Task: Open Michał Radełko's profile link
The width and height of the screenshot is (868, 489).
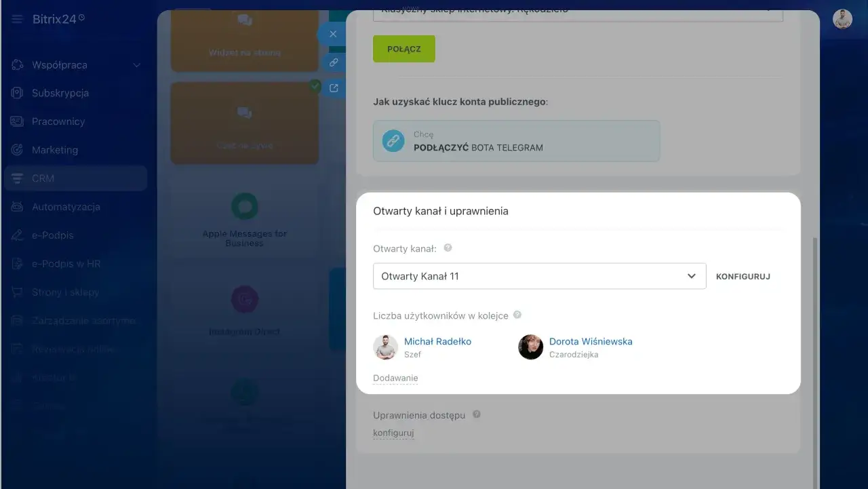Action: coord(437,341)
